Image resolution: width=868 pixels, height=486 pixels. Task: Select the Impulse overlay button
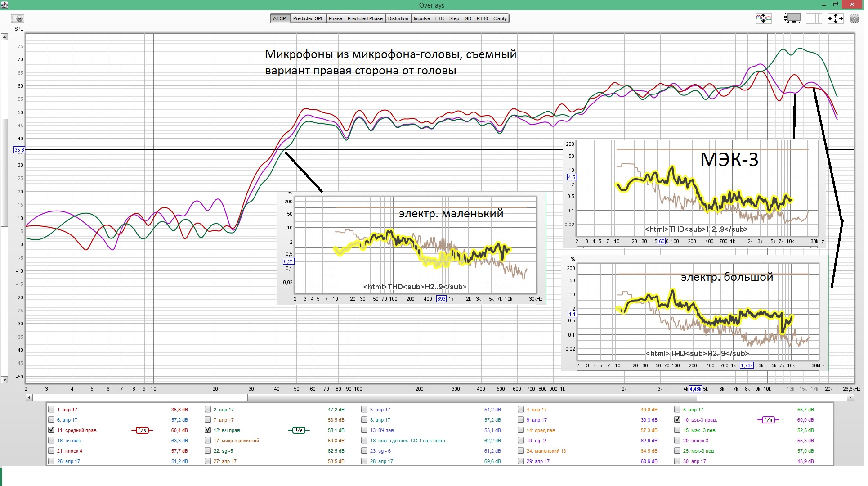421,18
